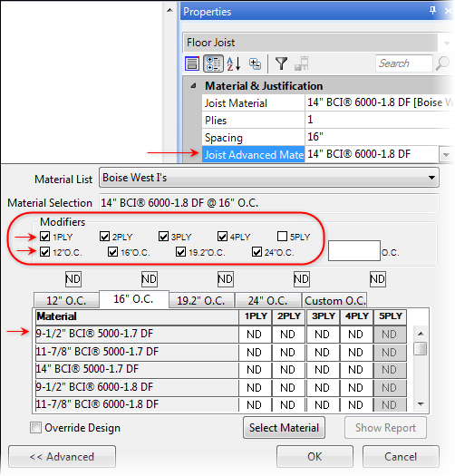The width and height of the screenshot is (455, 476).
Task: Toggle the 2PLY checkbox
Action: [x=104, y=236]
